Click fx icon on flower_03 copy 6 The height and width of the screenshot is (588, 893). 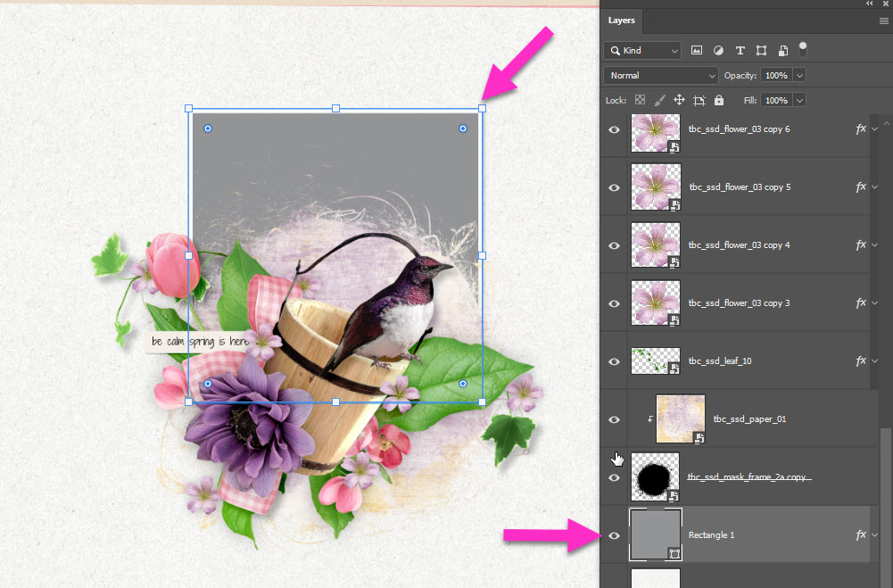pos(861,128)
